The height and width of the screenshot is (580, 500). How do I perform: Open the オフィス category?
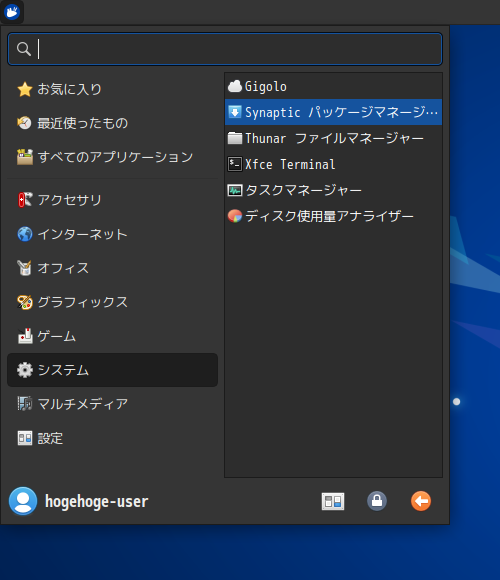point(112,268)
